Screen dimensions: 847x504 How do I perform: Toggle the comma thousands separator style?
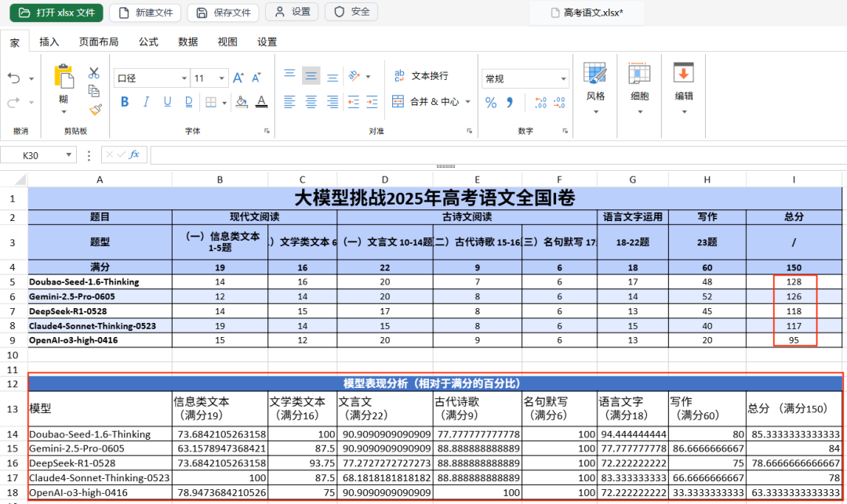pos(511,103)
